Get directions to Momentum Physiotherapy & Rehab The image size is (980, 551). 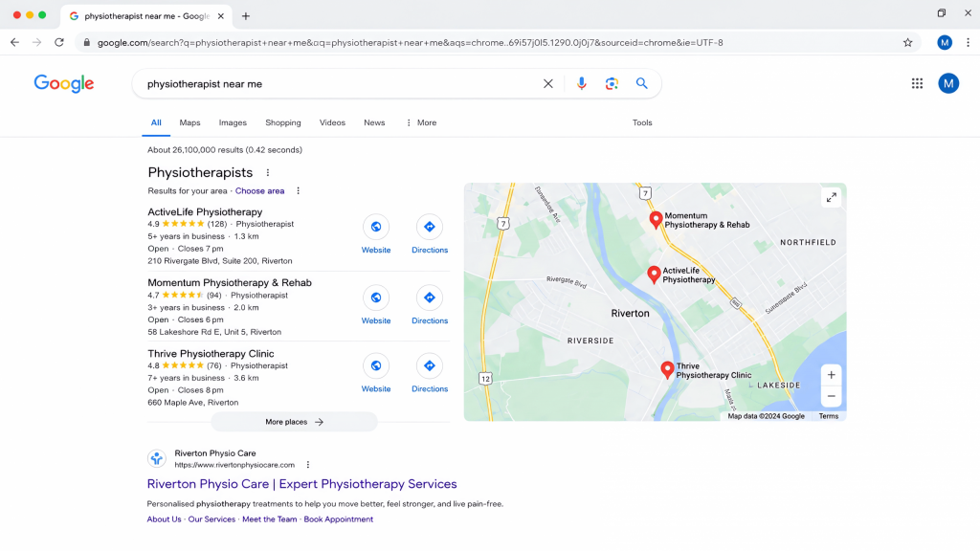430,298
